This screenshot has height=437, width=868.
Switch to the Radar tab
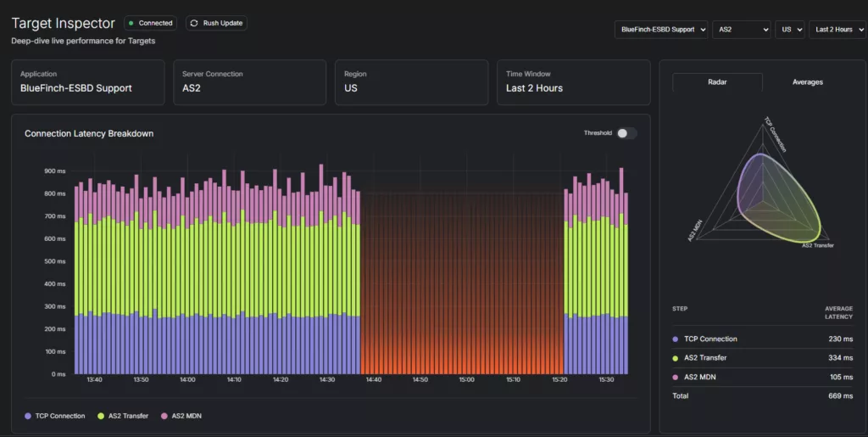(717, 82)
